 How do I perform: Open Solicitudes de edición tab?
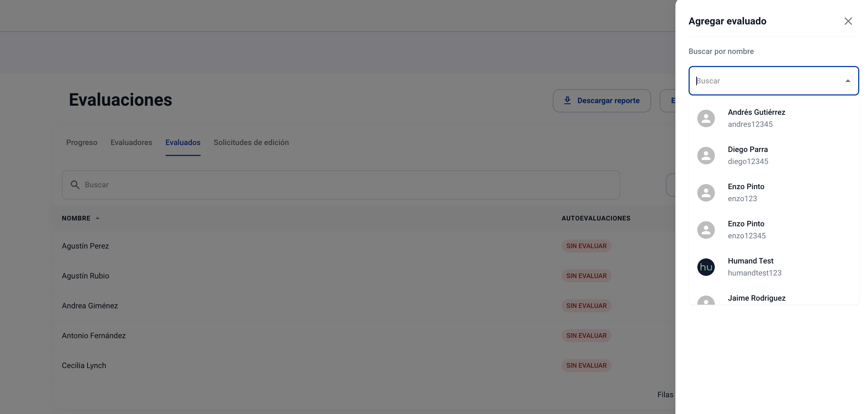click(251, 142)
